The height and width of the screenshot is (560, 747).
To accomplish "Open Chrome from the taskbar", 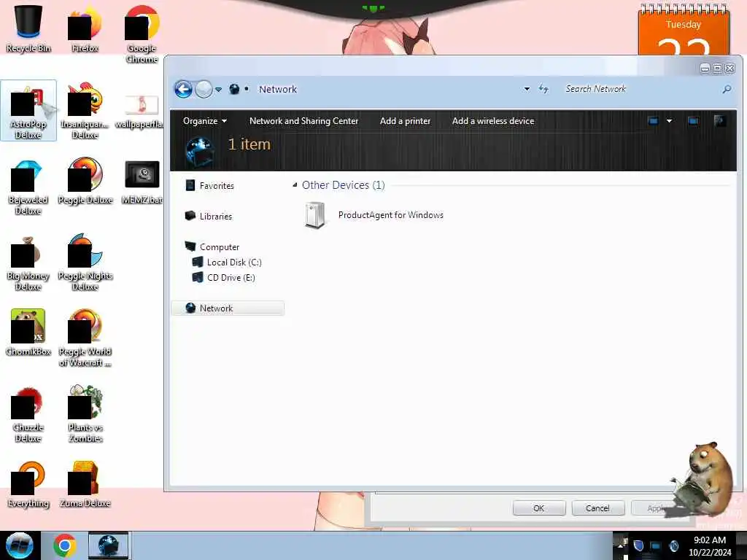I will (64, 545).
